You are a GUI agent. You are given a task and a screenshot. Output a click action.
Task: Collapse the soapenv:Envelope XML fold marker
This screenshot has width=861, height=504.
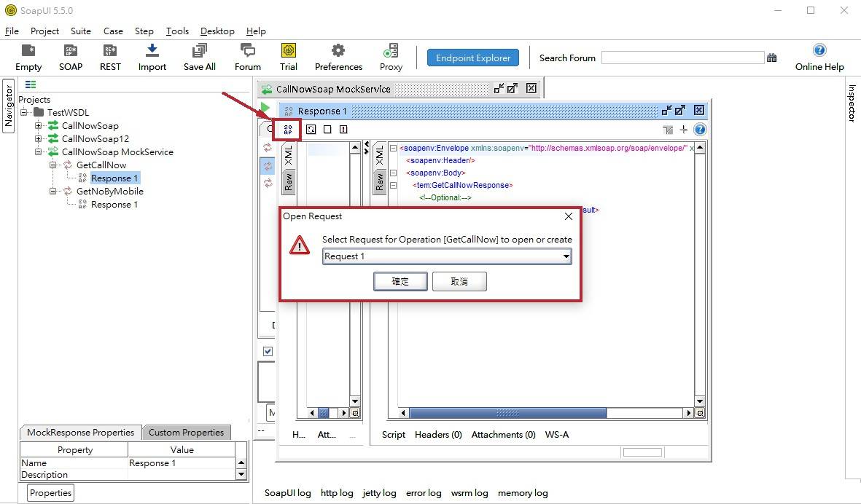tap(393, 148)
